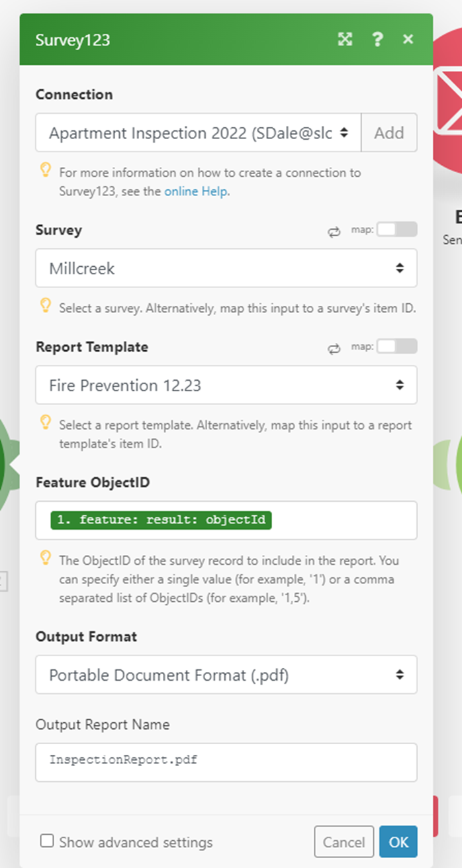Screen dimensions: 462x868
Task: Open the Survey123 help
Action: click(x=377, y=40)
